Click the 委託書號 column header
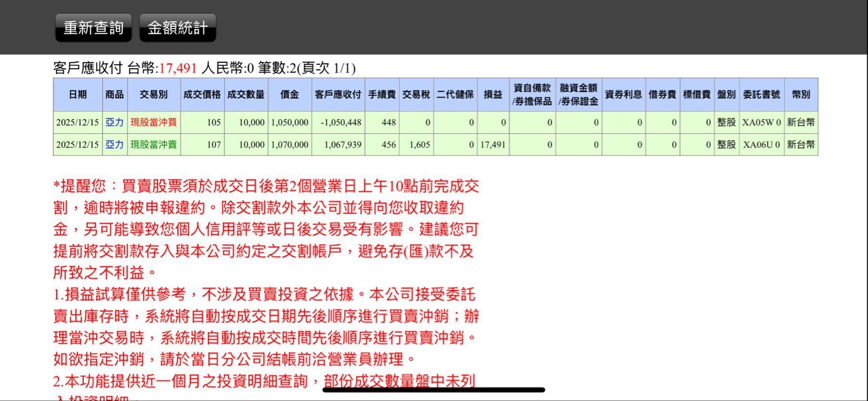Screen dimensions: 868x401 point(762,95)
